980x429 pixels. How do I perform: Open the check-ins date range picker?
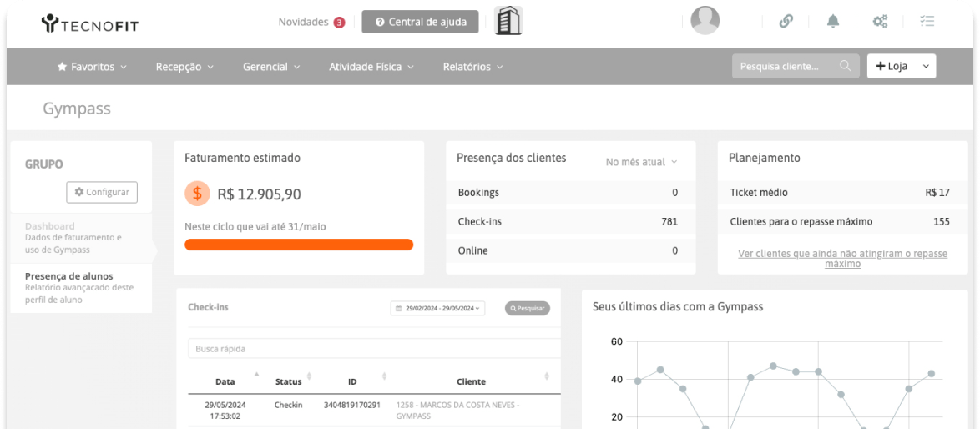point(438,308)
